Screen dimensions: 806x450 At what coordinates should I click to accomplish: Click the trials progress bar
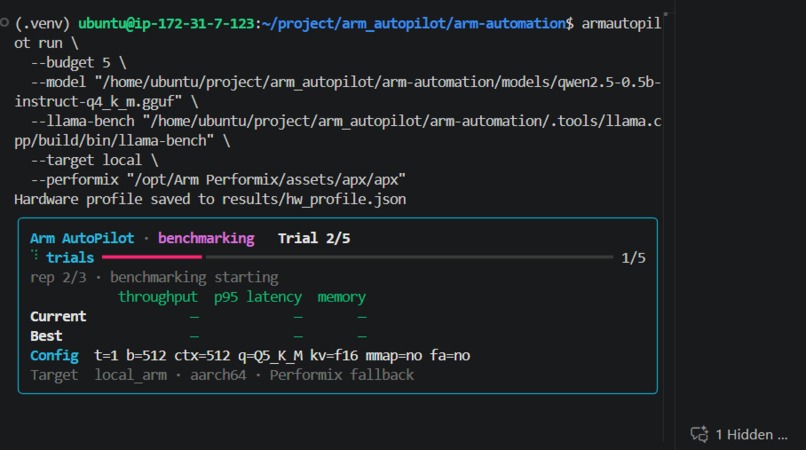click(357, 257)
